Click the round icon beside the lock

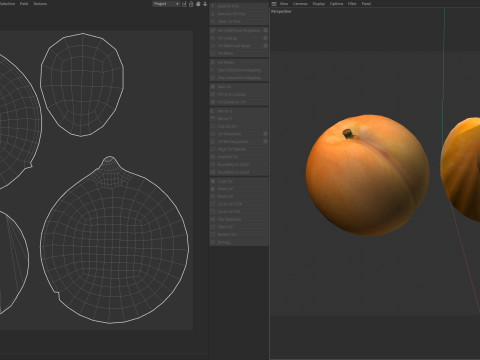tap(198, 4)
